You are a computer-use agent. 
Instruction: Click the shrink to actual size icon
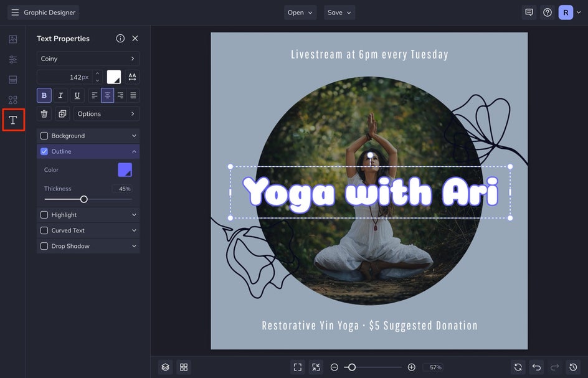pyautogui.click(x=316, y=367)
